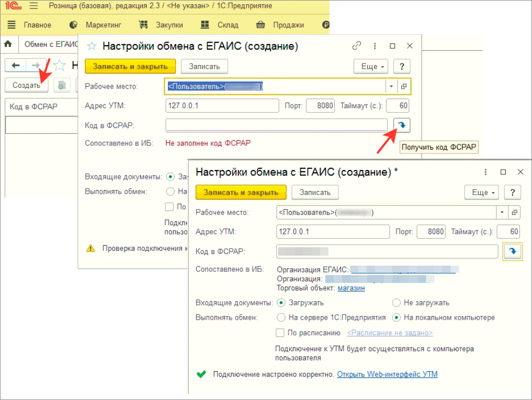Add list form to favorites star
The width and height of the screenshot is (532, 400).
click(60, 65)
